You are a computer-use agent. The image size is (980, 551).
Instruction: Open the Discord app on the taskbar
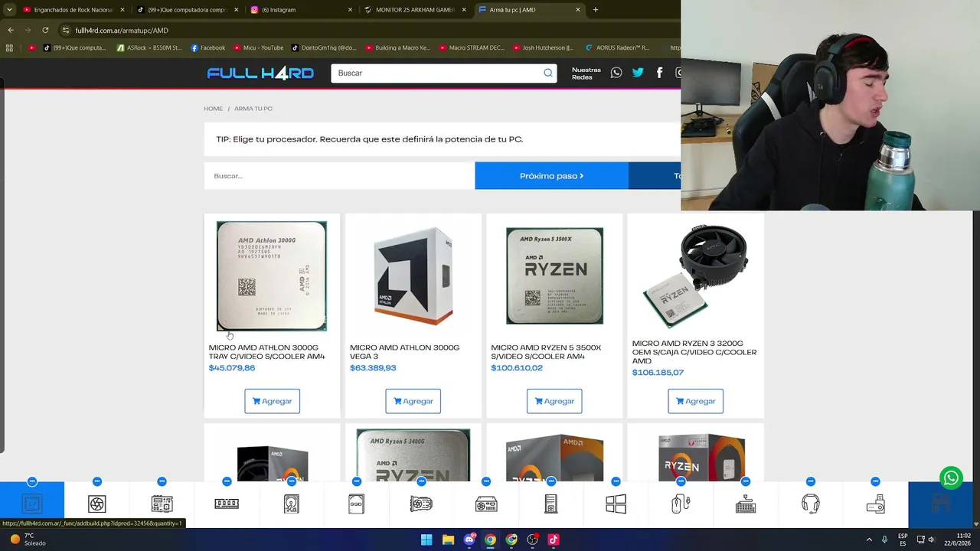[469, 540]
